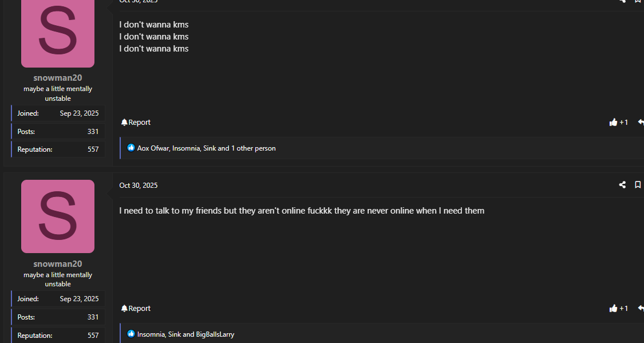Open Aox Ofwar's profile from the reactions
644x343 pixels.
153,148
